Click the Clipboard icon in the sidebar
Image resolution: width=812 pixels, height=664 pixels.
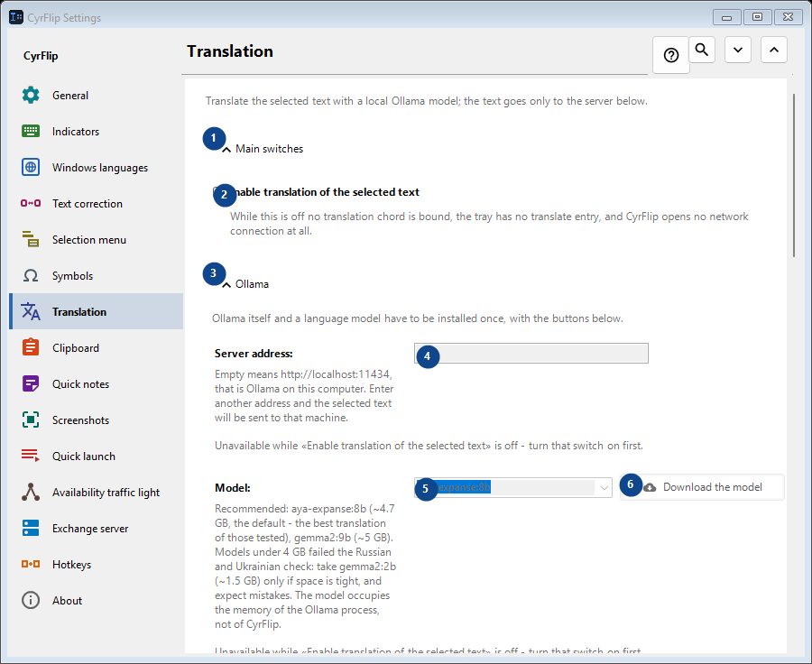coord(31,347)
